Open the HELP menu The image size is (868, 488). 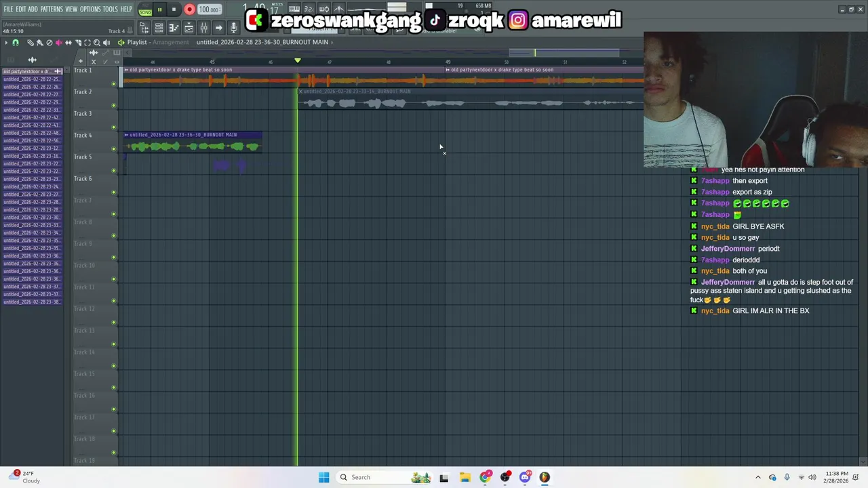coord(126,9)
